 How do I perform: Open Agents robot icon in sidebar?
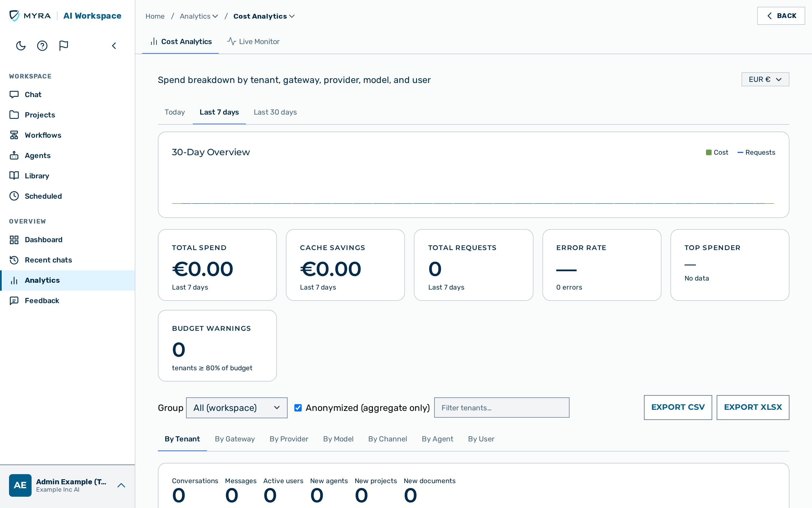14,155
